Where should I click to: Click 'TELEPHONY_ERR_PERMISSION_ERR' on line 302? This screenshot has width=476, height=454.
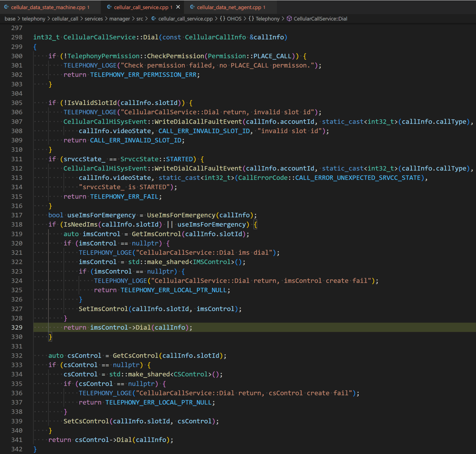point(143,75)
